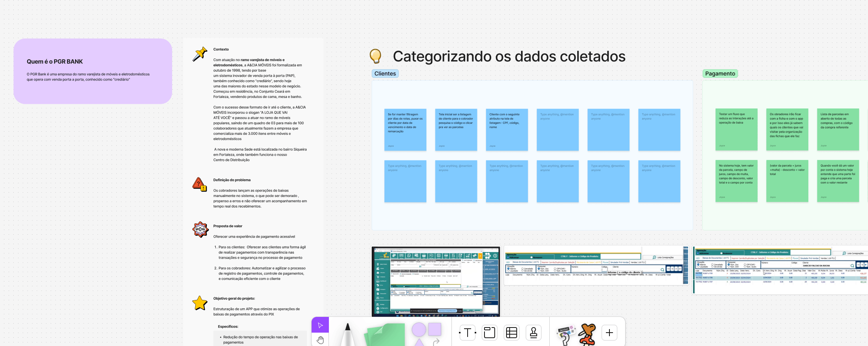
Task: Select sticky note 'Cliente com o seguinte atributo'
Action: (x=507, y=130)
